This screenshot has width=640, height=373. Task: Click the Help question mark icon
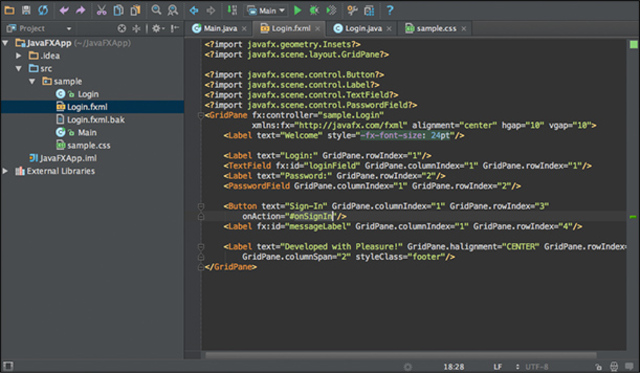[390, 10]
